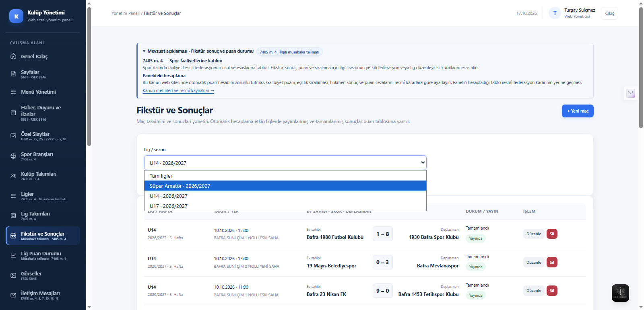Screen dimensions: 644x310
Task: Click the floating Blackbox widget icon
Action: pyautogui.click(x=620, y=293)
